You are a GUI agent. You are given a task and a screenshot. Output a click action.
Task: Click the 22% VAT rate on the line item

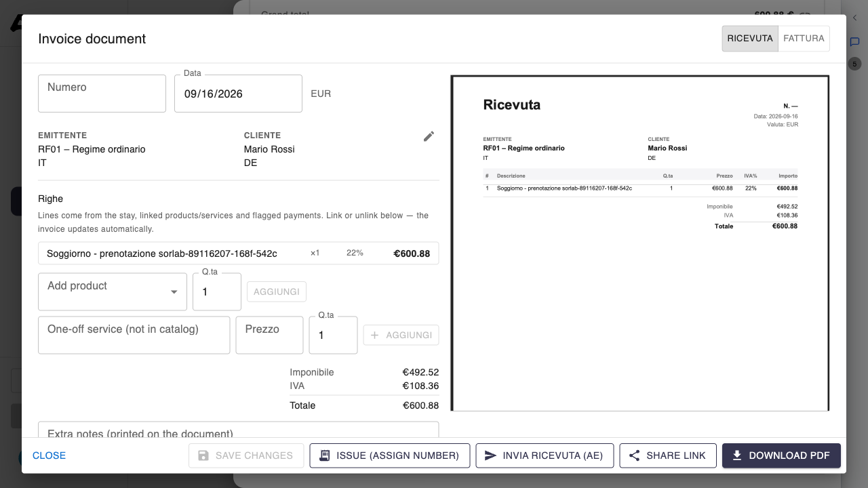point(355,253)
